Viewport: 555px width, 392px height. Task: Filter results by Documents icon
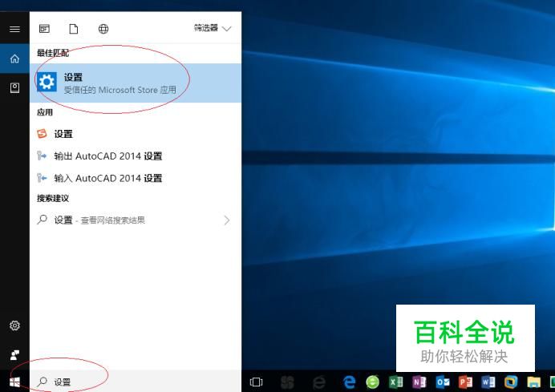(x=74, y=29)
